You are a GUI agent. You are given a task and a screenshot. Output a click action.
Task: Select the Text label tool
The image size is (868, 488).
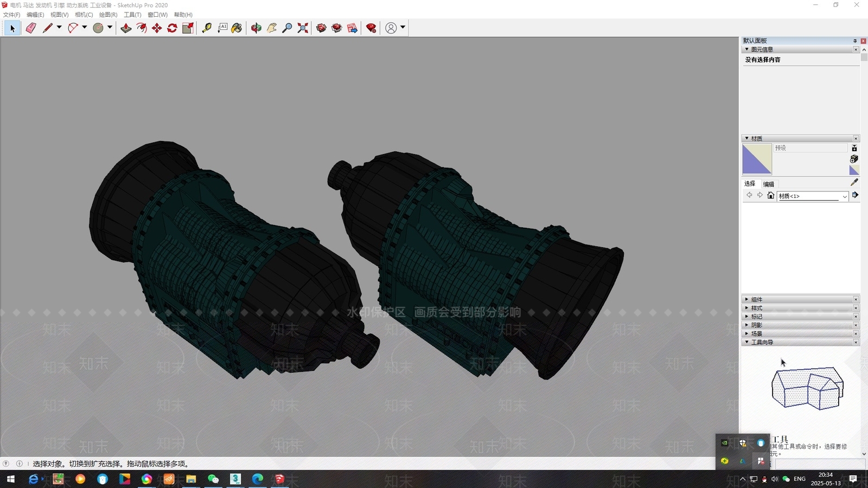[x=222, y=28]
